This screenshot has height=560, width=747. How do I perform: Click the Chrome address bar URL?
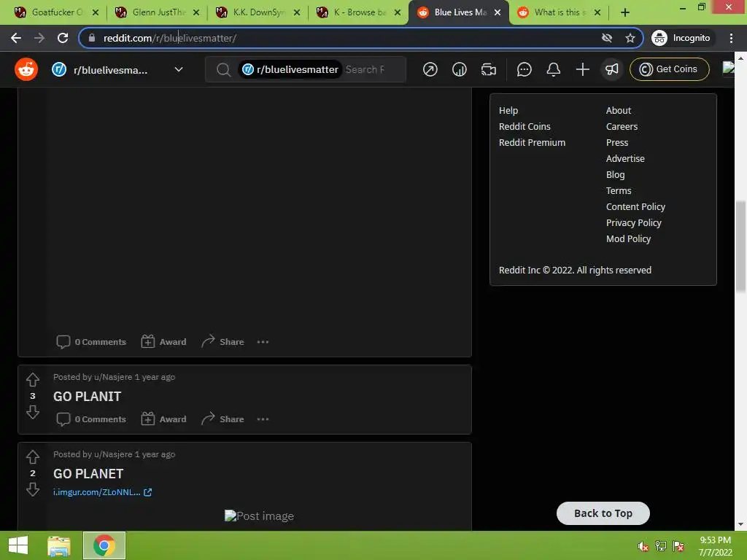click(x=169, y=38)
